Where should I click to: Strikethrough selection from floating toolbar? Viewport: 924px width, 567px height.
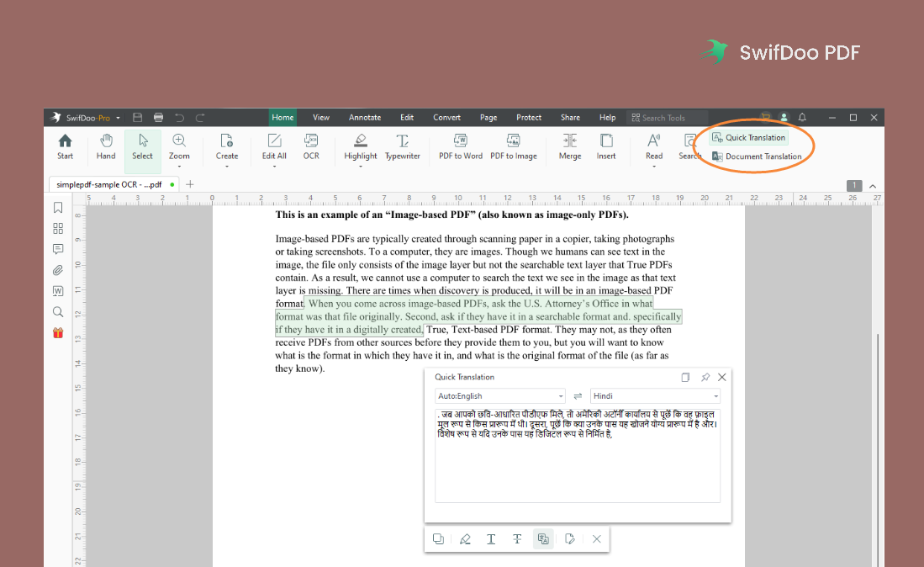coord(517,538)
